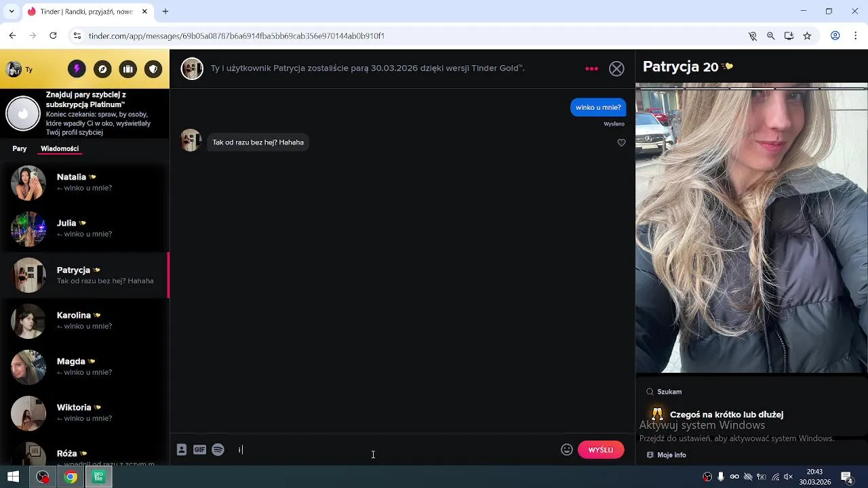
Task: Click Patrycja's avatar beside her message
Action: pos(191,140)
